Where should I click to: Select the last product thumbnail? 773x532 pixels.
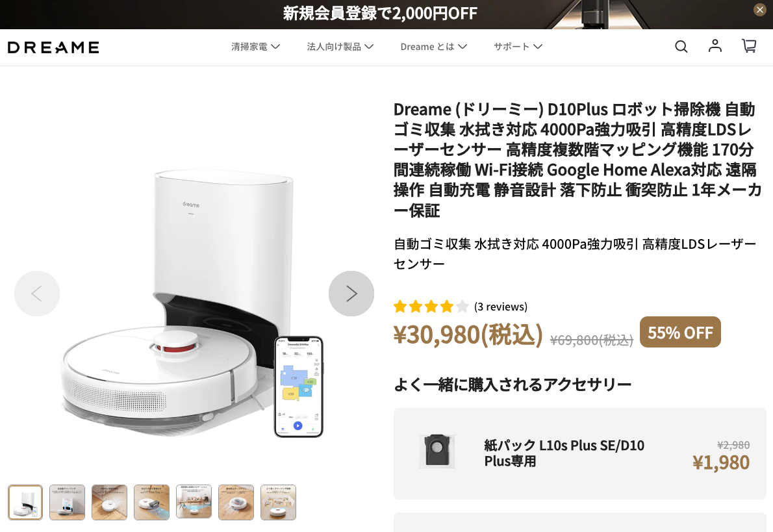point(278,502)
